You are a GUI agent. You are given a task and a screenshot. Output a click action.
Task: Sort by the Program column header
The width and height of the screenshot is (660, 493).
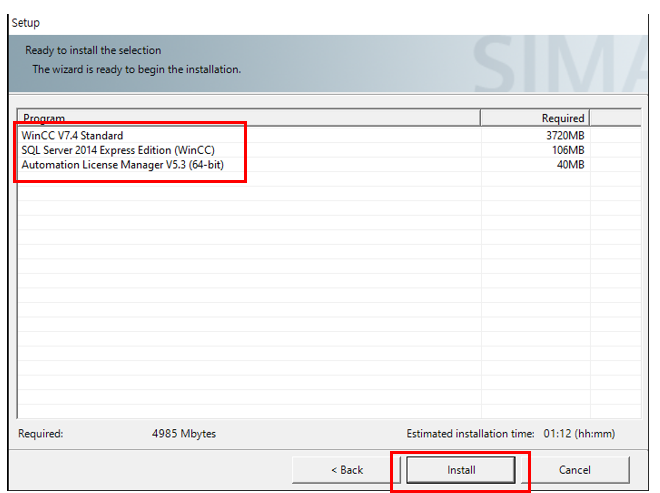[248, 117]
